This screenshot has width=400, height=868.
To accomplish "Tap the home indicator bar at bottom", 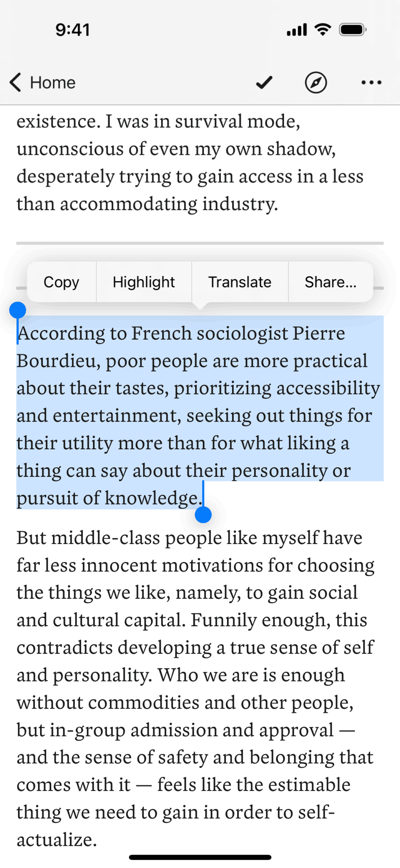I will click(x=200, y=857).
